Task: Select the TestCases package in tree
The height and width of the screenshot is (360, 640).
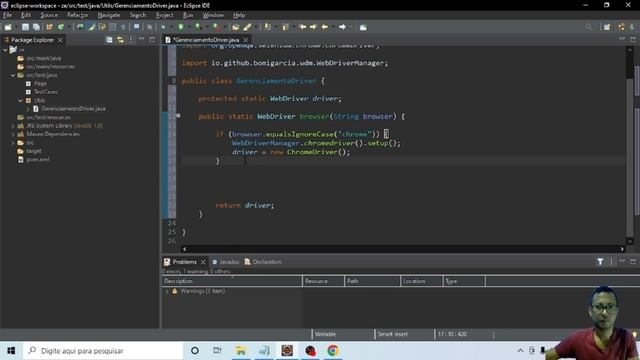Action: coord(46,92)
